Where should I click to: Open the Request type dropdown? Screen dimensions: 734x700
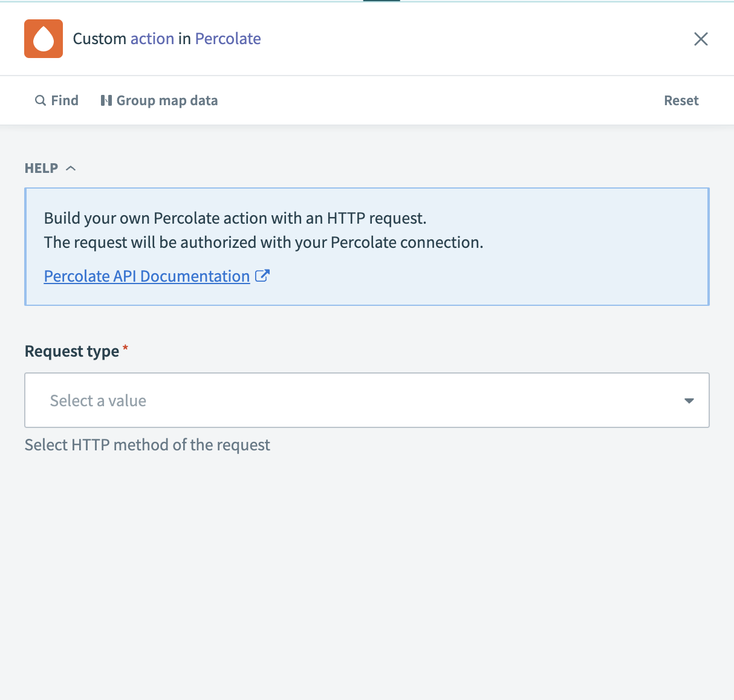pyautogui.click(x=366, y=400)
